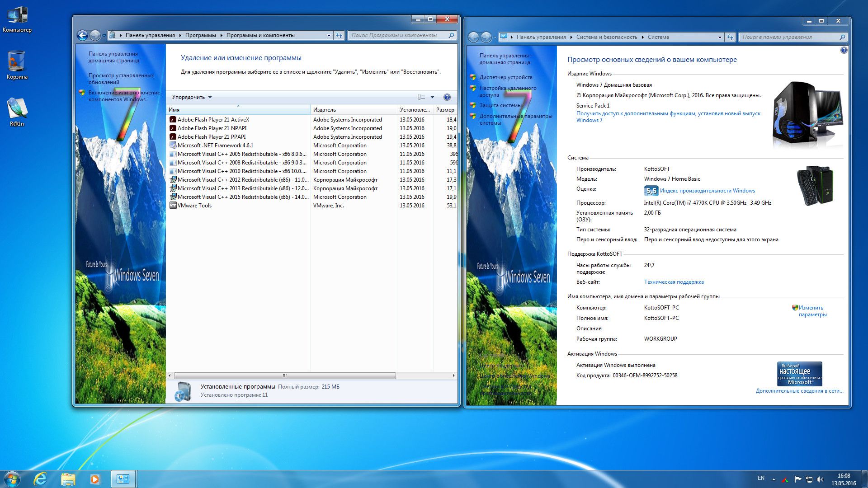Refresh the System window
Viewport: 868px width, 488px height.
coord(730,37)
